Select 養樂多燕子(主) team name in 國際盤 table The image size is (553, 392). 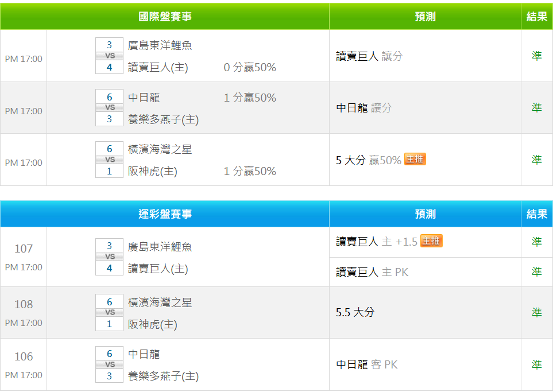pos(163,119)
